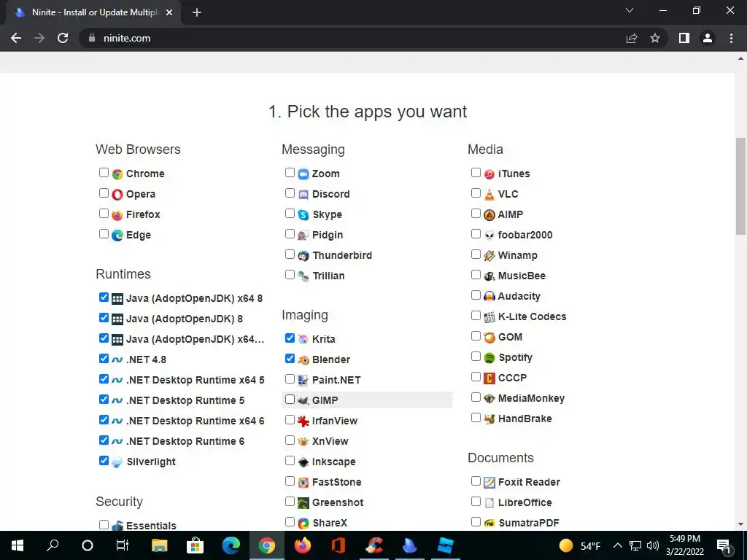Open the Windows Start menu
The image size is (747, 560).
[x=18, y=545]
